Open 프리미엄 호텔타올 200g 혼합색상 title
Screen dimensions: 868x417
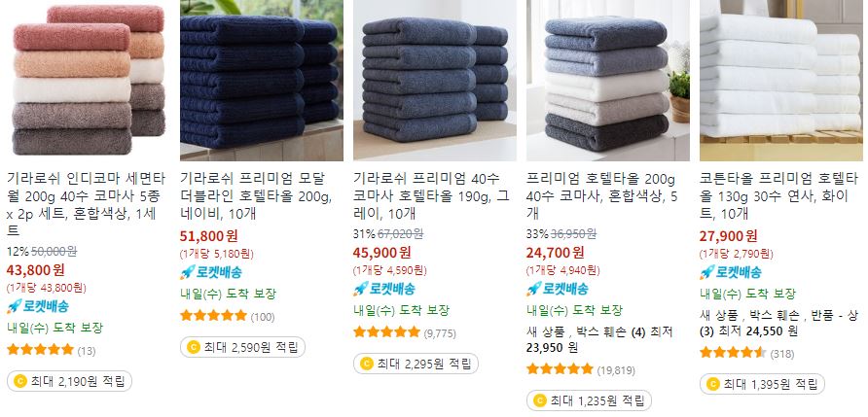(602, 195)
